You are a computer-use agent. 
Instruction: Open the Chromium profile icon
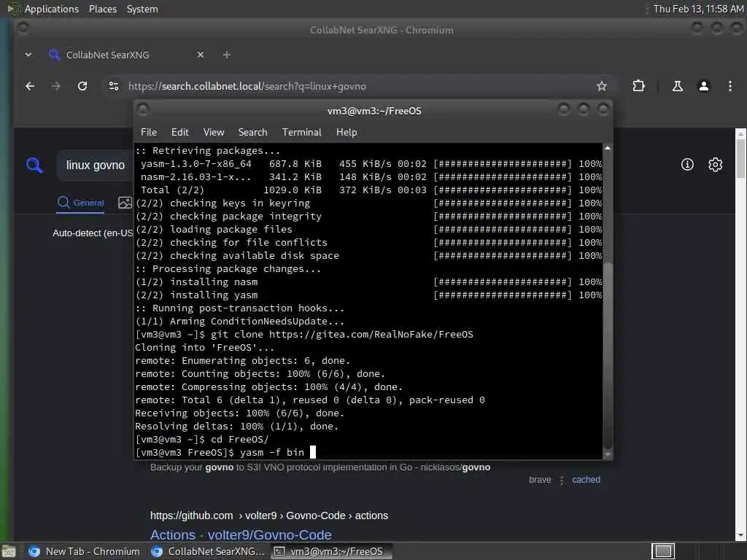pyautogui.click(x=704, y=86)
